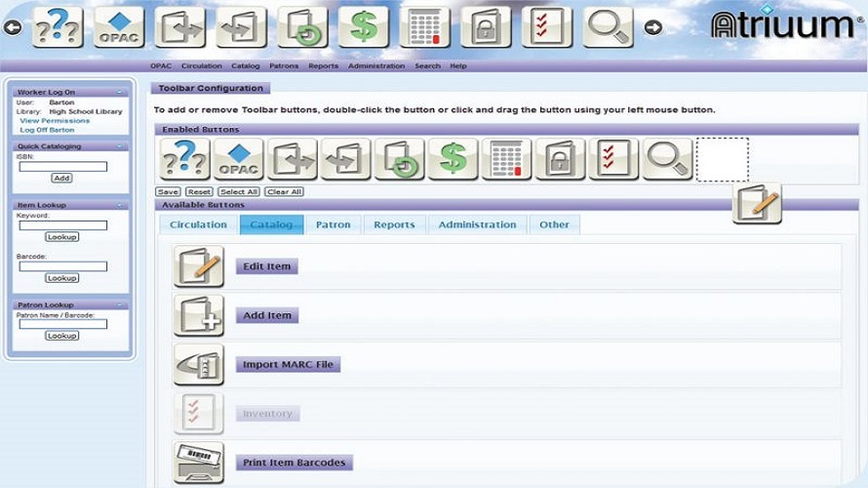
Task: Open the Reports menu in menu bar
Action: [323, 65]
